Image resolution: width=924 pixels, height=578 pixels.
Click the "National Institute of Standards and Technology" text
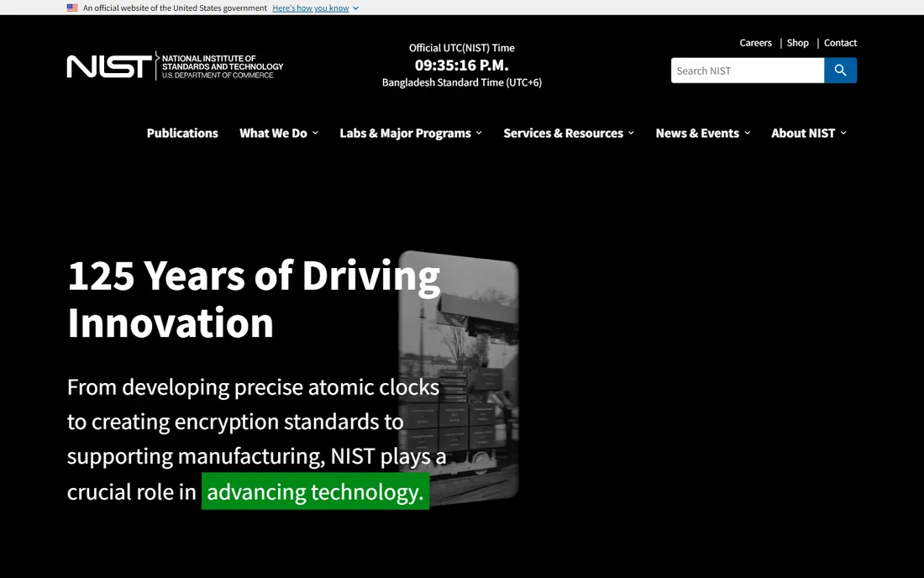[222, 62]
